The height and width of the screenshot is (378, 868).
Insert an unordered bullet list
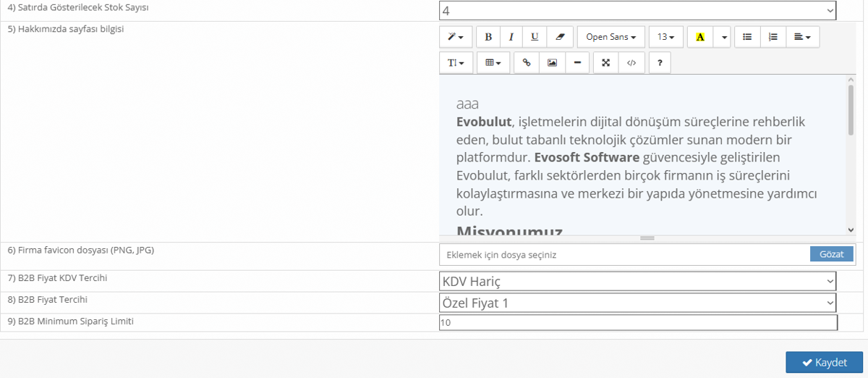tap(747, 37)
